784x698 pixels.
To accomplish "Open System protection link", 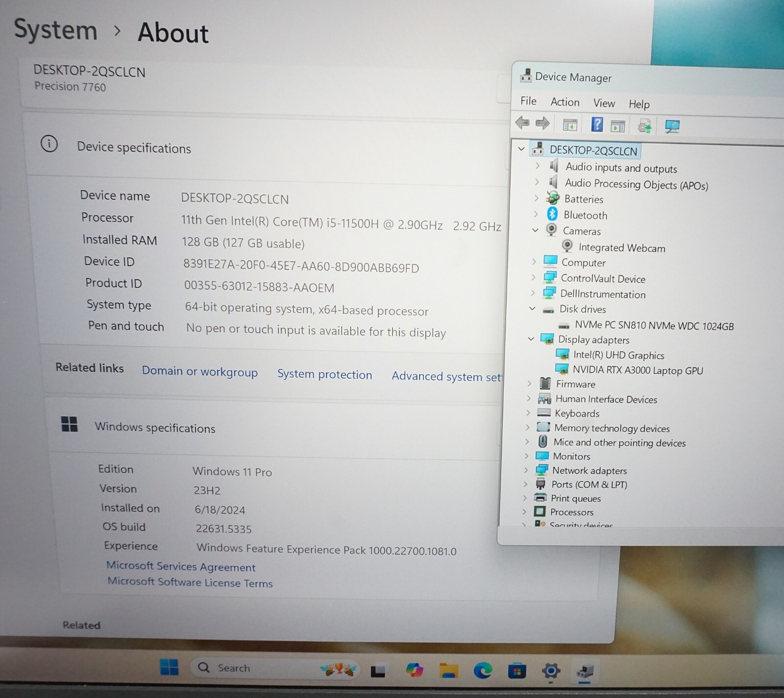I will 325,374.
